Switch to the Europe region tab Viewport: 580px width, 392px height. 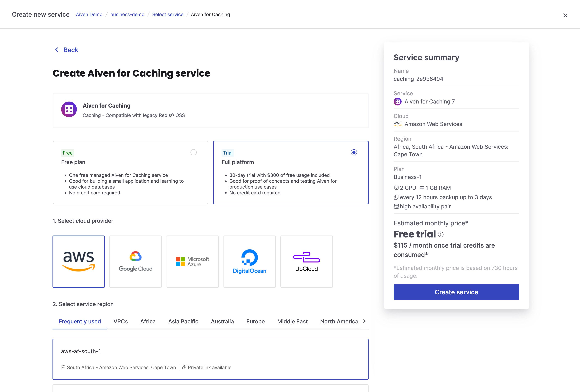pyautogui.click(x=255, y=321)
